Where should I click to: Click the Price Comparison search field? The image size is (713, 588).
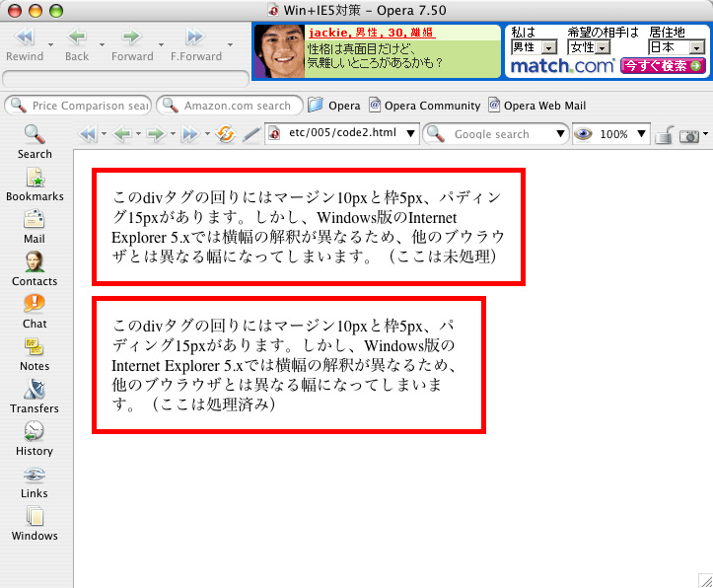[78, 106]
